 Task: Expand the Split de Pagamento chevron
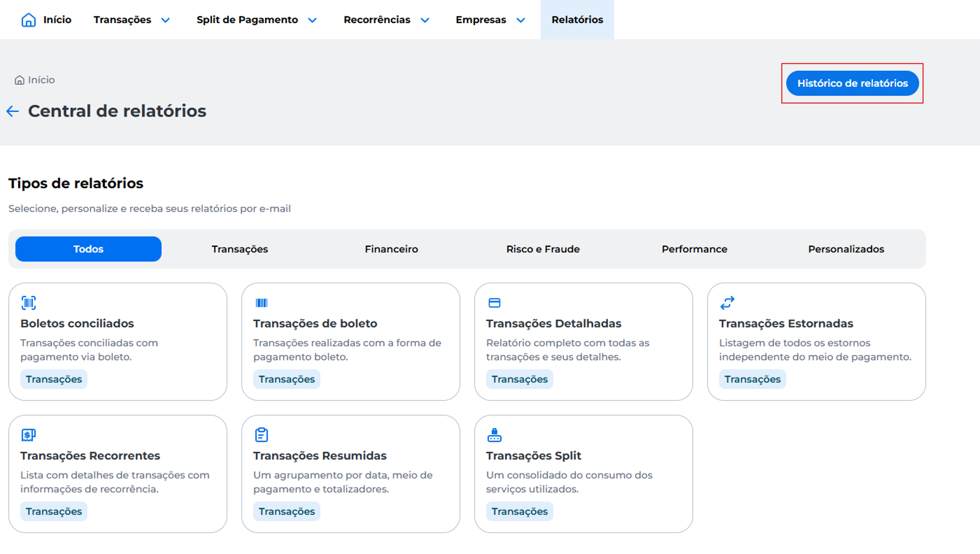pos(312,20)
